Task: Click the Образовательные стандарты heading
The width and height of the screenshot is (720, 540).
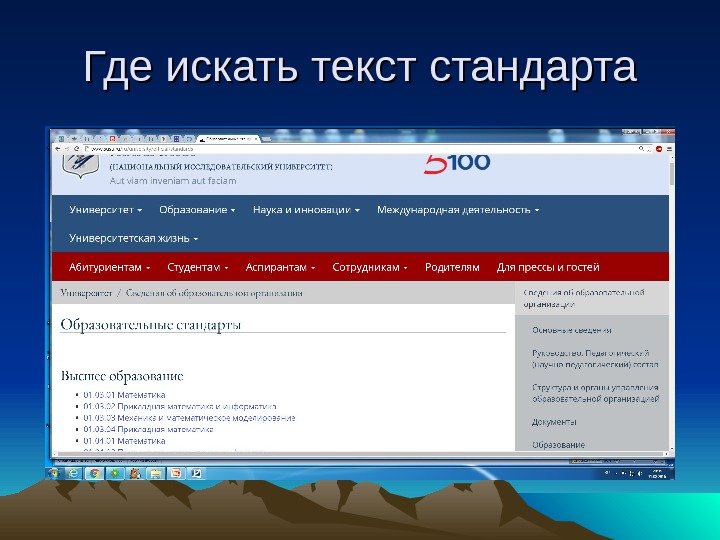Action: click(x=151, y=325)
